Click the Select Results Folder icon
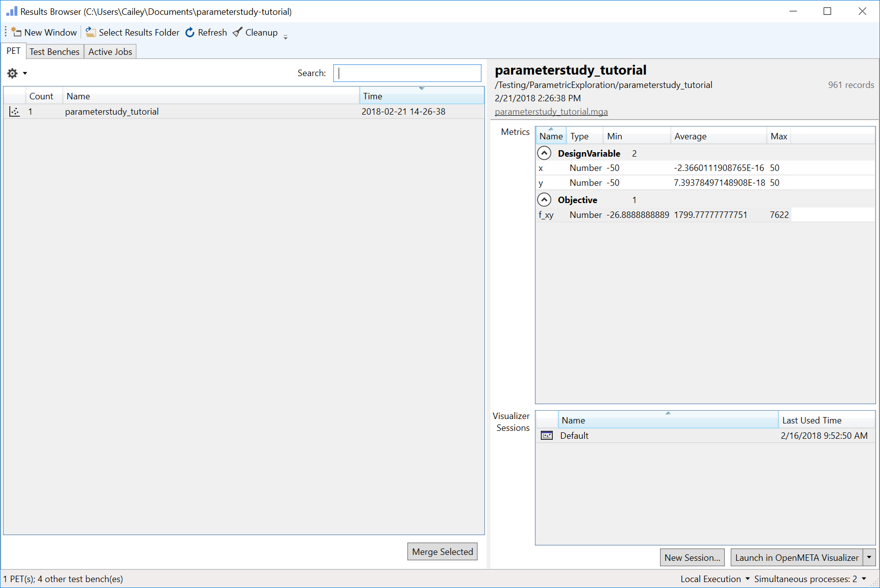The height and width of the screenshot is (588, 880). 90,32
